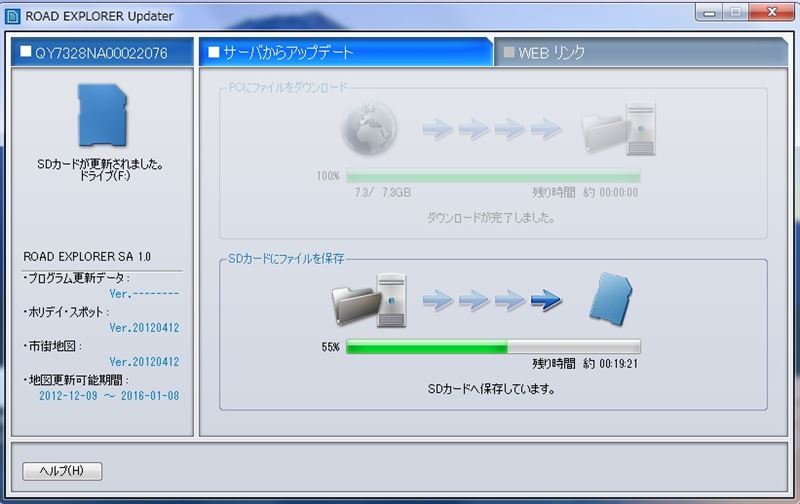Click the QY7328NA00022076 device header
This screenshot has width=800, height=504.
click(102, 52)
